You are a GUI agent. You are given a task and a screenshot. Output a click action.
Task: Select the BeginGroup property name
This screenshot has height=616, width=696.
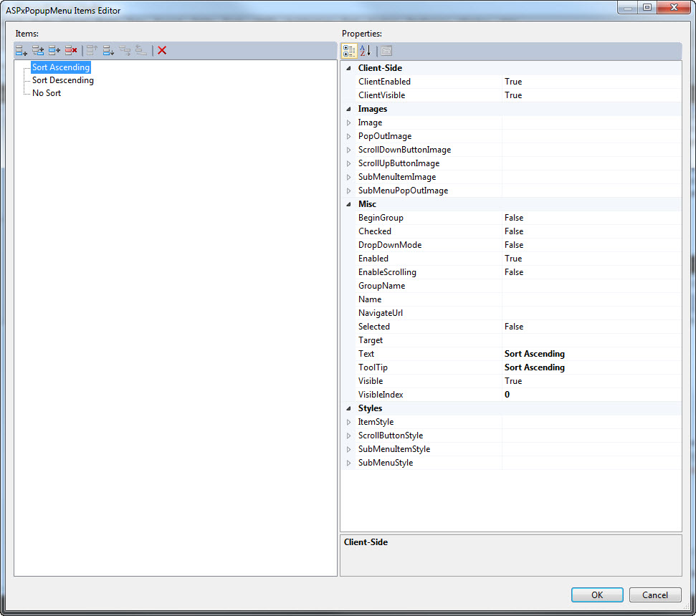(381, 218)
